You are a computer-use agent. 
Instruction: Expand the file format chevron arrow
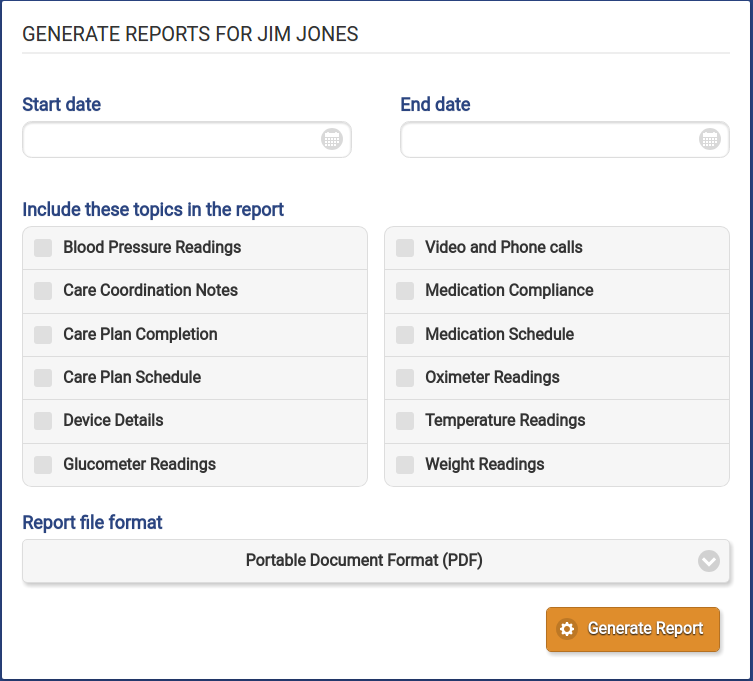[x=708, y=561]
